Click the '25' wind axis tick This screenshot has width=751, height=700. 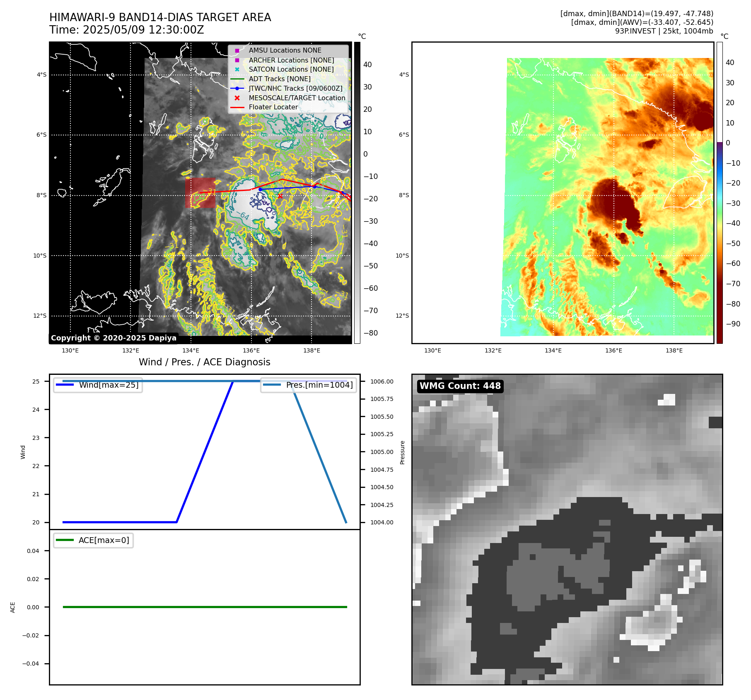[x=36, y=381]
